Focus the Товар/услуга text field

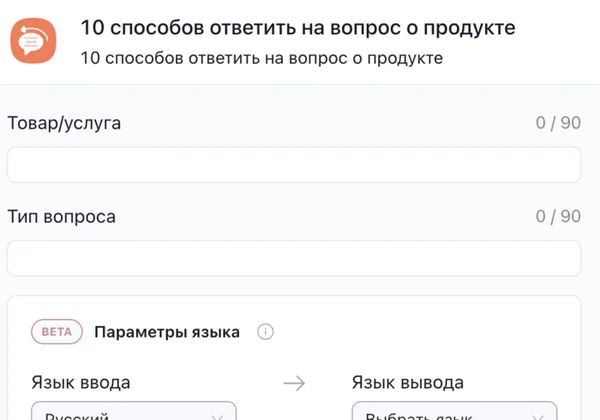click(294, 165)
